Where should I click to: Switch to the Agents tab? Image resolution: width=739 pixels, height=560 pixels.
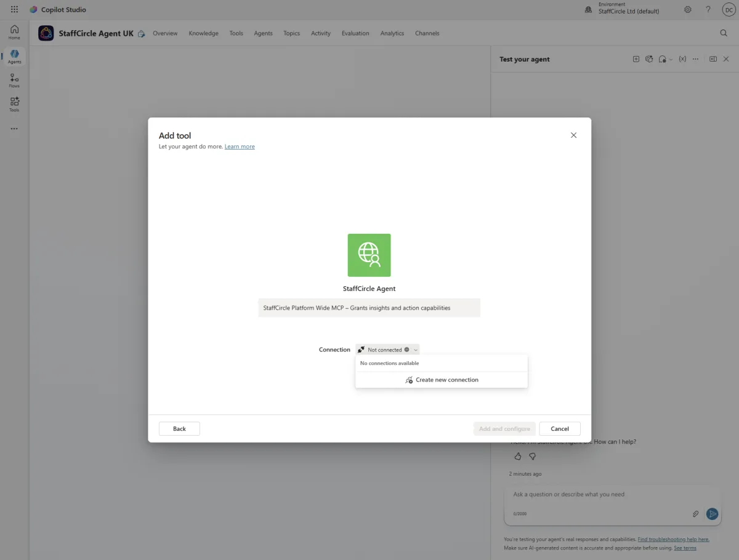tap(263, 33)
